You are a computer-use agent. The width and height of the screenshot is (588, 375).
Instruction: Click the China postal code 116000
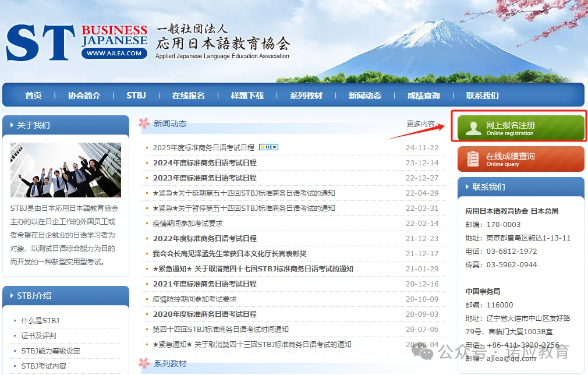[x=500, y=305]
